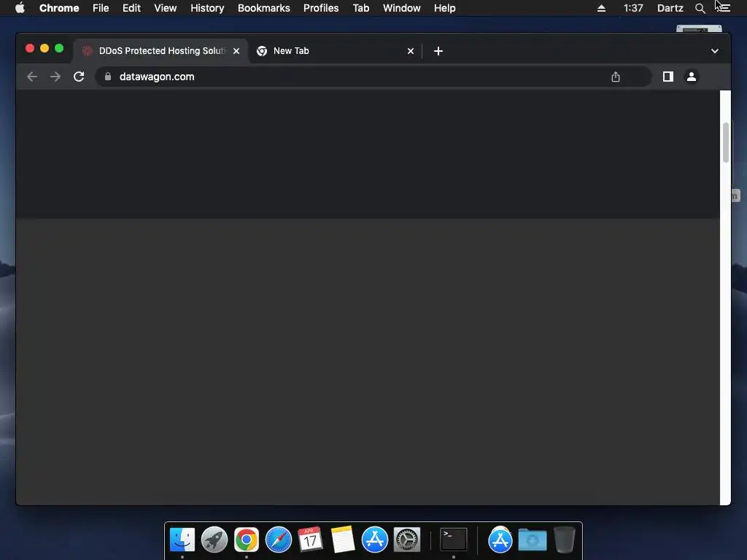Image resolution: width=747 pixels, height=560 pixels.
Task: Close the New Tab tab
Action: 411,51
